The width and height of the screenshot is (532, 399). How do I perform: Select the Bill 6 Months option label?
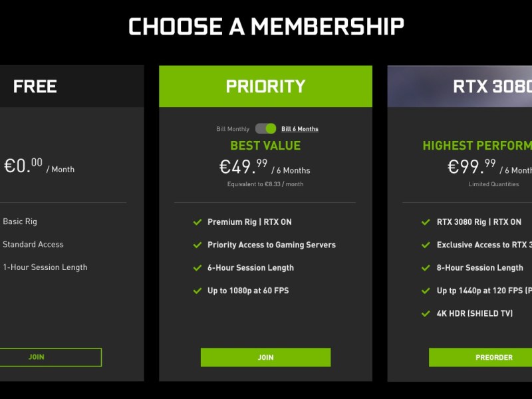click(300, 129)
